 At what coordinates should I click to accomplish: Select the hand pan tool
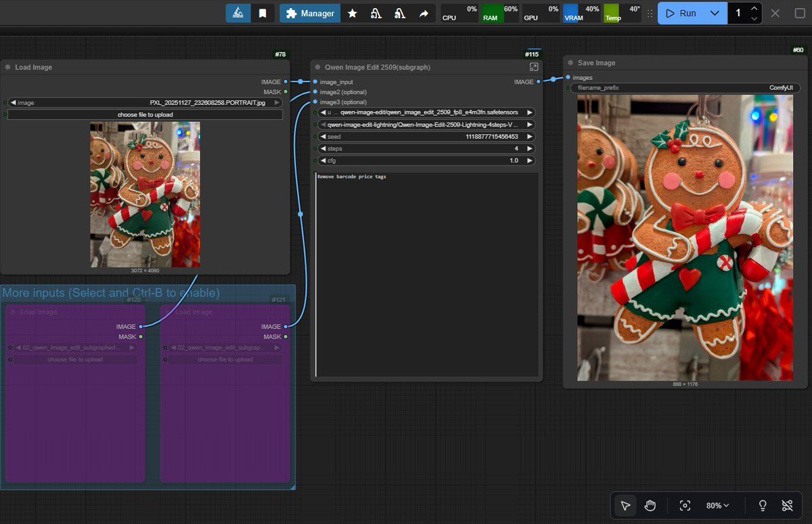(x=650, y=506)
